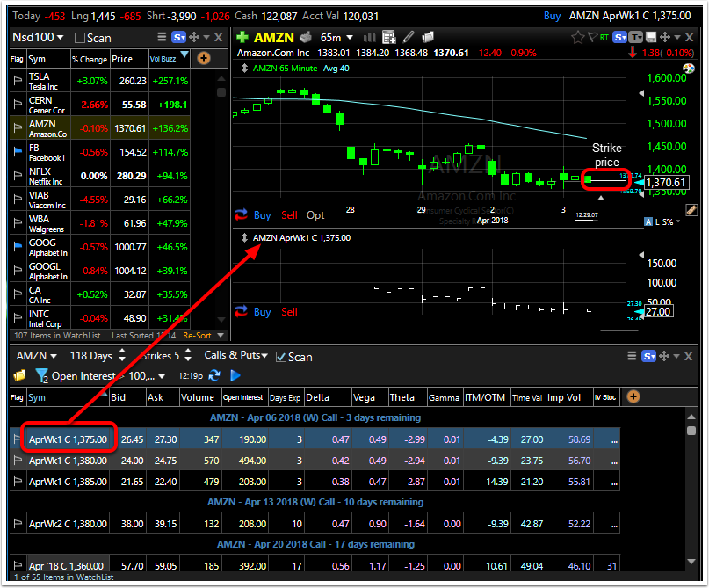
Task: Open the chart color palette icon
Action: (x=688, y=69)
